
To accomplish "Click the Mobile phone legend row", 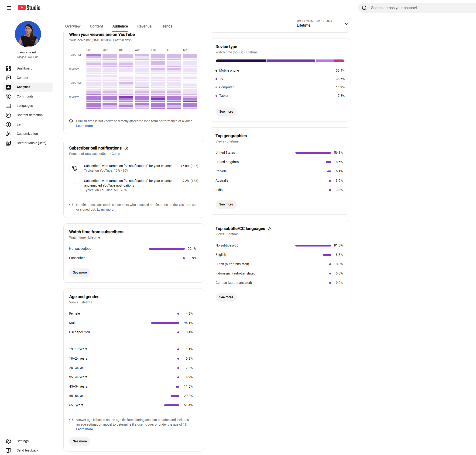I will point(280,70).
